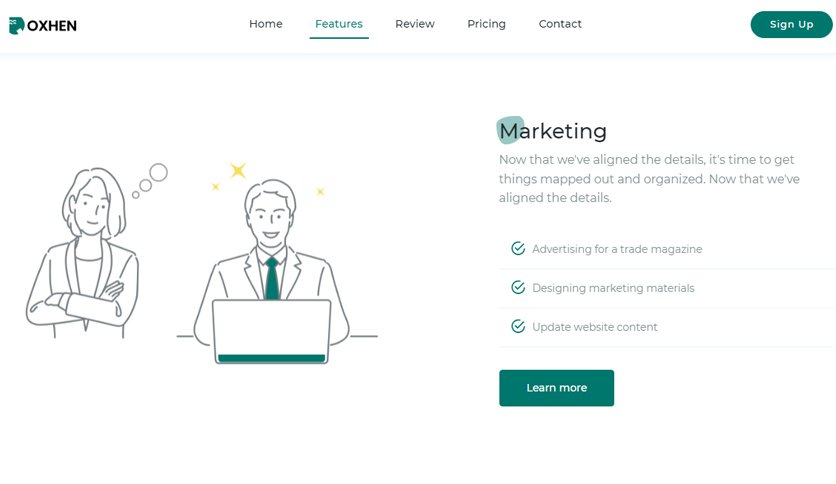Screen dimensions: 836x484
Task: Select the Advertising for a trade magazine item
Action: click(667, 249)
